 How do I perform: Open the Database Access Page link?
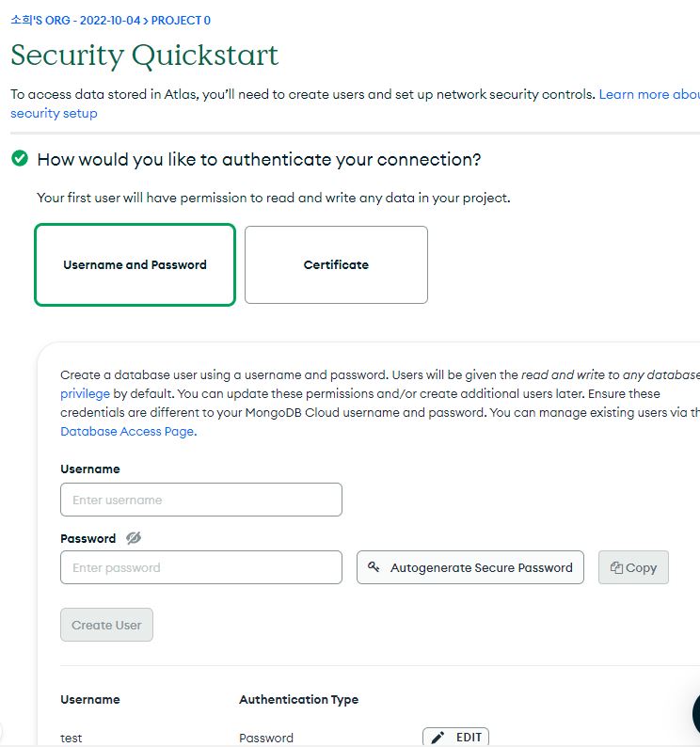pyautogui.click(x=127, y=431)
